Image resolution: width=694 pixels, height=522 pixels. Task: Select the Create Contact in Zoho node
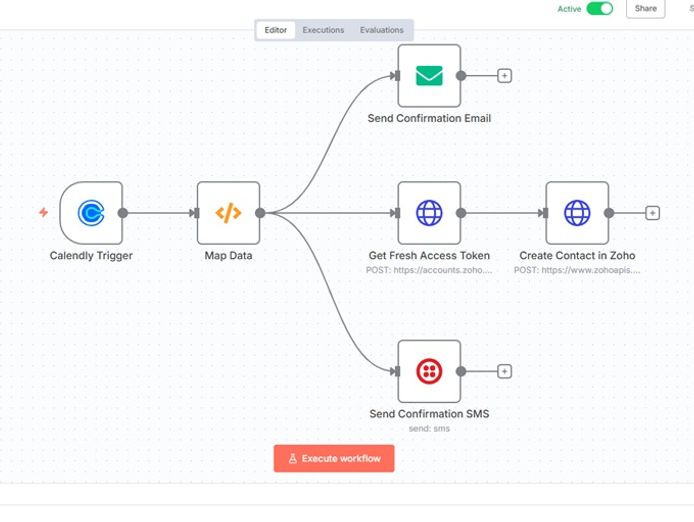(x=577, y=212)
